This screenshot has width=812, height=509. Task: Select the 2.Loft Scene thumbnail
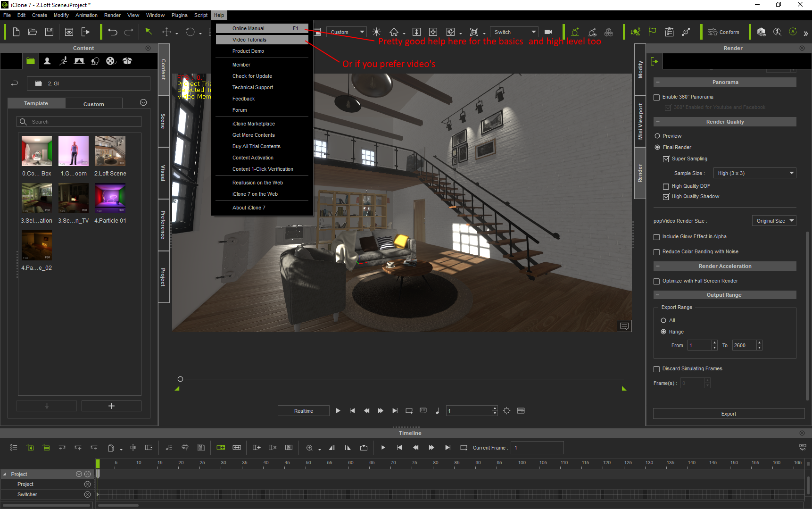tap(110, 151)
